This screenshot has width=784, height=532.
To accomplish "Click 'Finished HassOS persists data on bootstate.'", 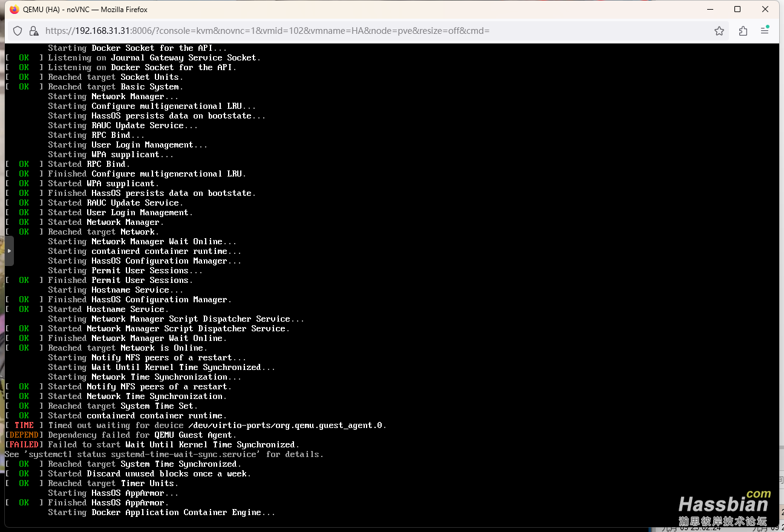I will pos(152,193).
